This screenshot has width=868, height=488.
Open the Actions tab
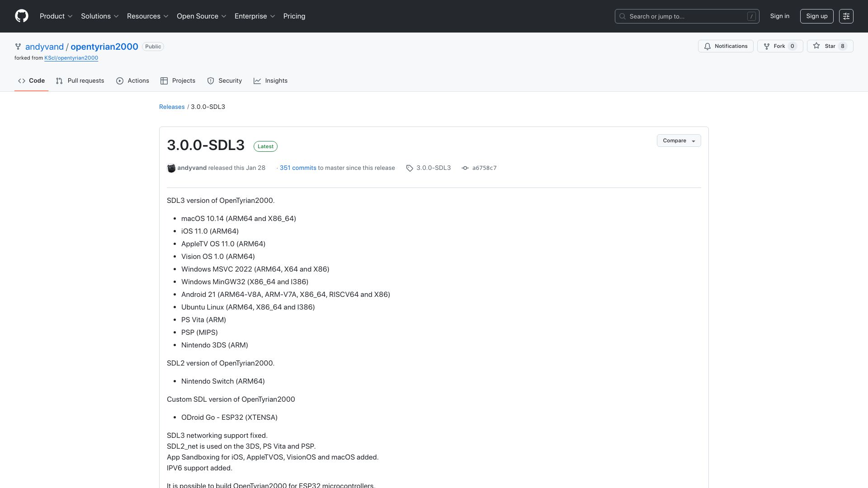[132, 81]
